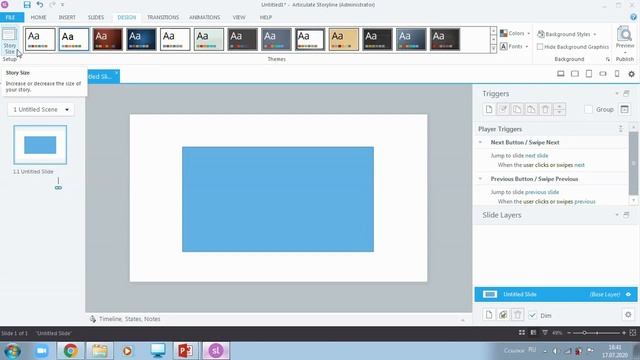Screen dimensions: 640x360
Task: Switch to Slide View in status bar
Action: 533,333
